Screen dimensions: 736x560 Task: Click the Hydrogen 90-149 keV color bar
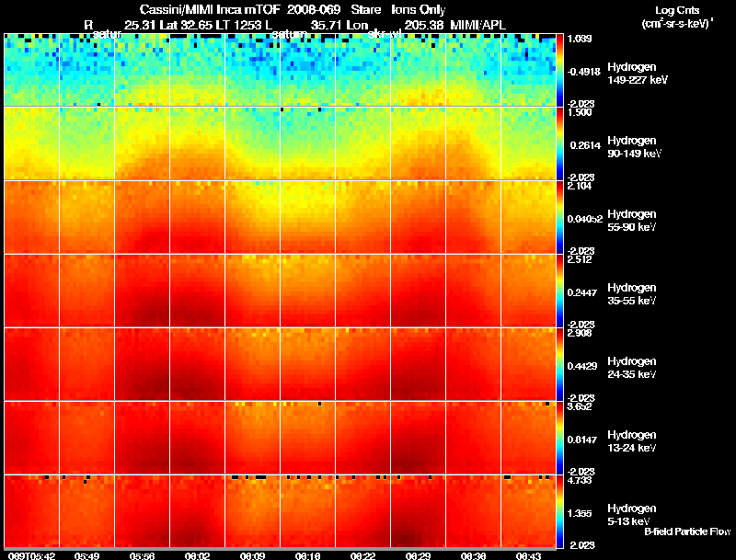(x=559, y=143)
